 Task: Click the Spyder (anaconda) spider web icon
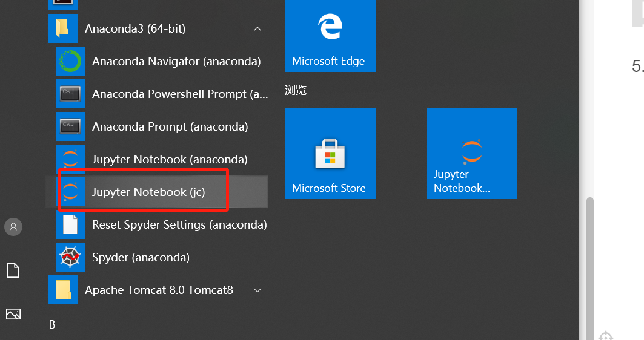70,257
